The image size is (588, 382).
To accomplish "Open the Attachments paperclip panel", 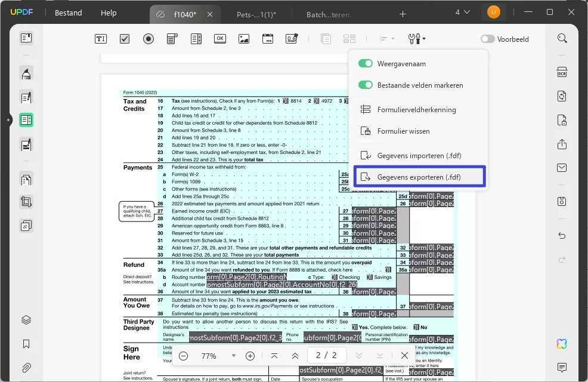I will coord(26,368).
